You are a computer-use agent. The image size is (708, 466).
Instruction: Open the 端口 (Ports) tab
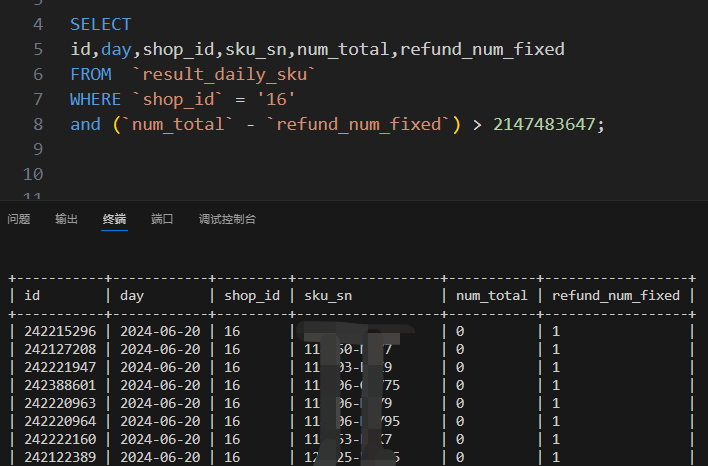pyautogui.click(x=162, y=219)
